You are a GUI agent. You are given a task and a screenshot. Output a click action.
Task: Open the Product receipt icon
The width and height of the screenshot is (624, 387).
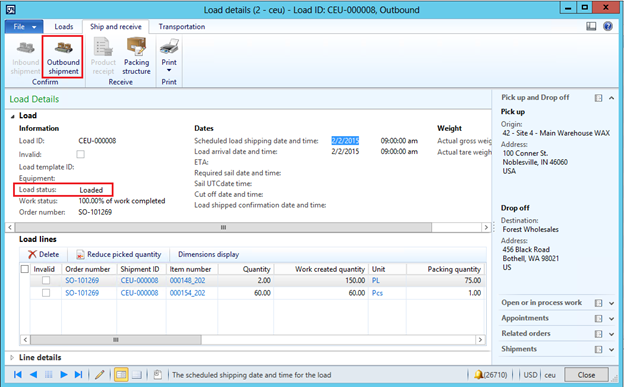click(x=103, y=47)
